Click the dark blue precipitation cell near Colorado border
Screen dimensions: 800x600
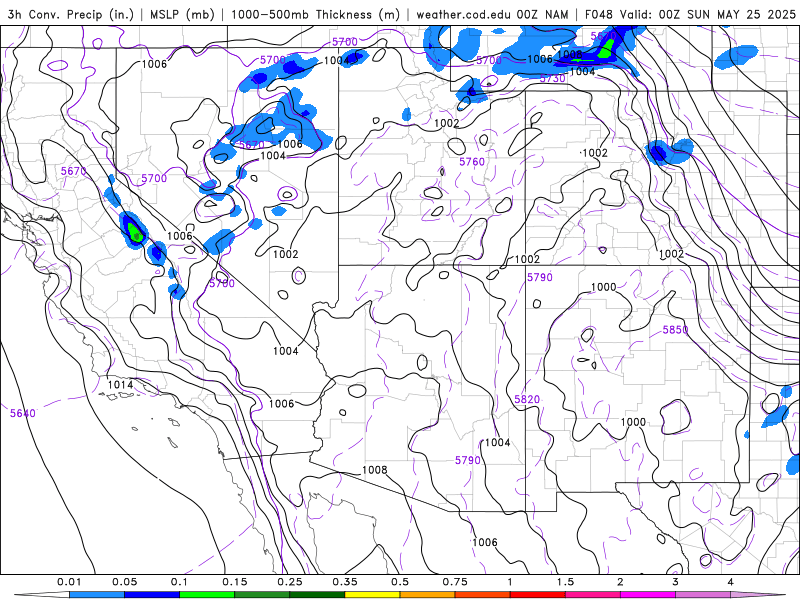pos(657,152)
